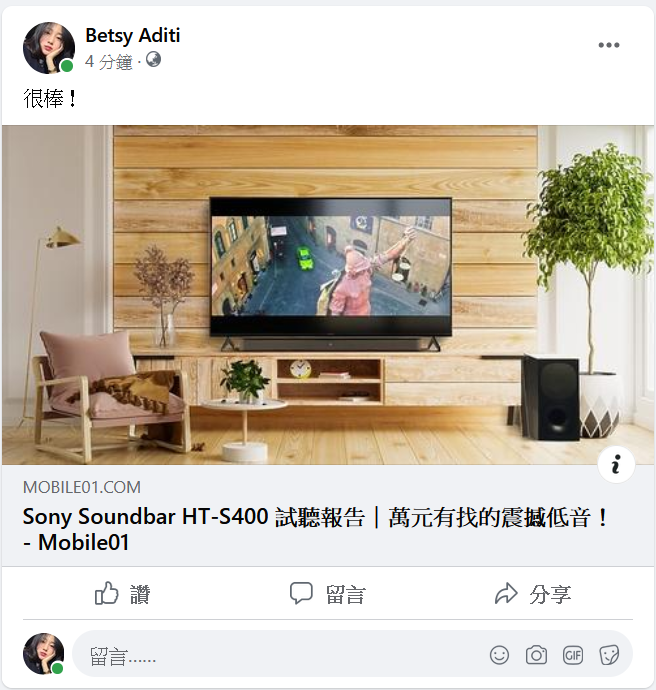Attach a photo with the camera icon
The image size is (656, 690).
[536, 655]
